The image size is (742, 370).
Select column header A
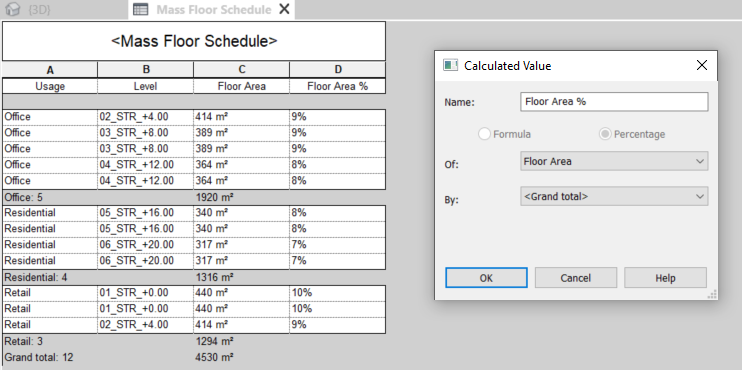pos(50,70)
